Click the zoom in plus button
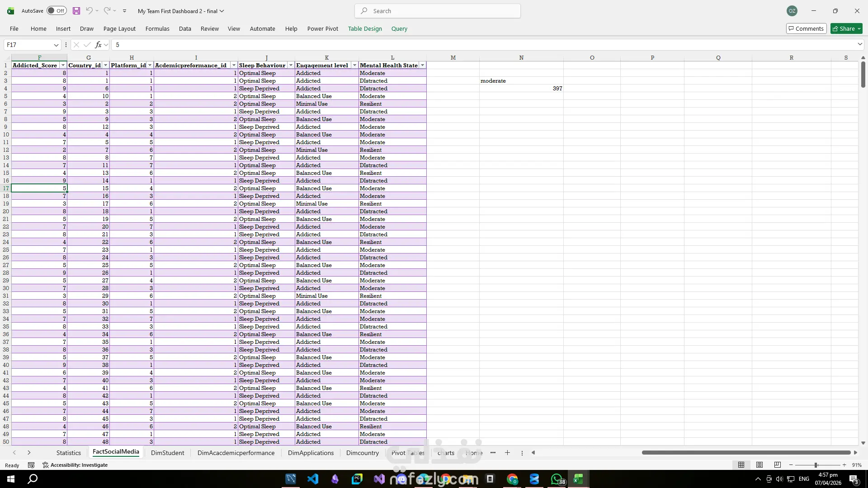Screen dimensions: 868x488 coord(844,465)
